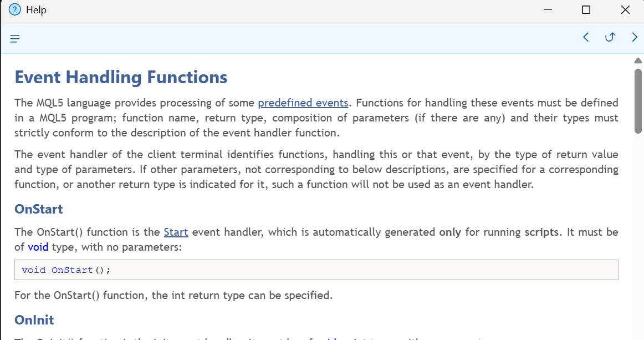Follow the "Start" event link
Viewport: 644px width, 340px height.
coord(176,232)
